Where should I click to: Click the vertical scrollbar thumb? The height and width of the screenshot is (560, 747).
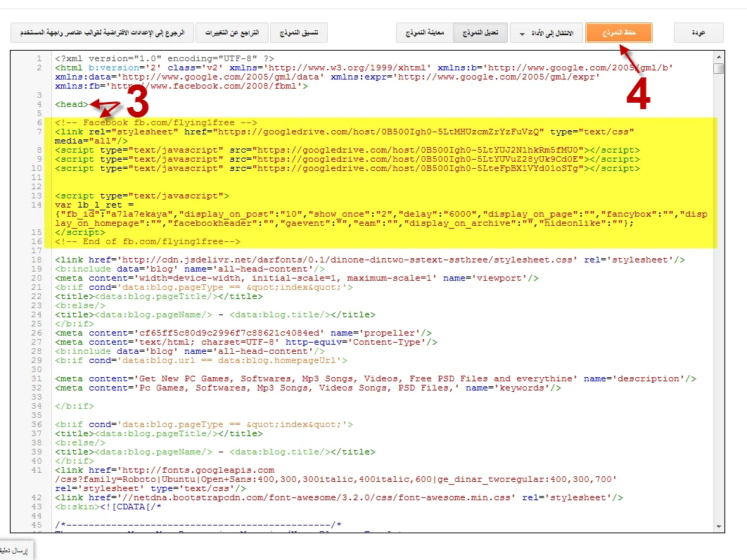click(717, 68)
